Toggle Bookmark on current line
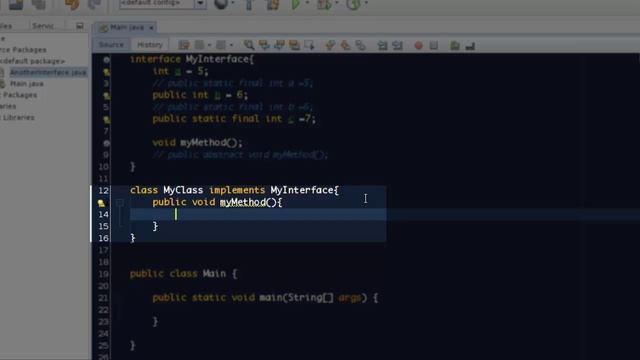This screenshot has width=640, height=360. (x=360, y=45)
